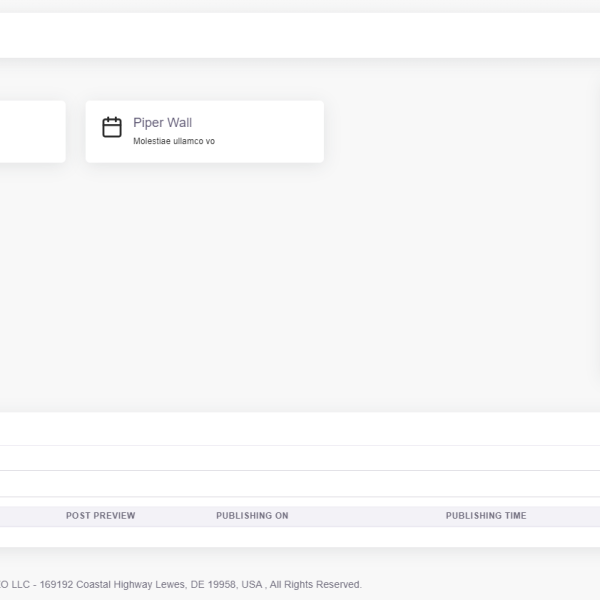This screenshot has height=600, width=600.
Task: Click the blank row directly above POST PREVIEW
Action: tap(300, 484)
